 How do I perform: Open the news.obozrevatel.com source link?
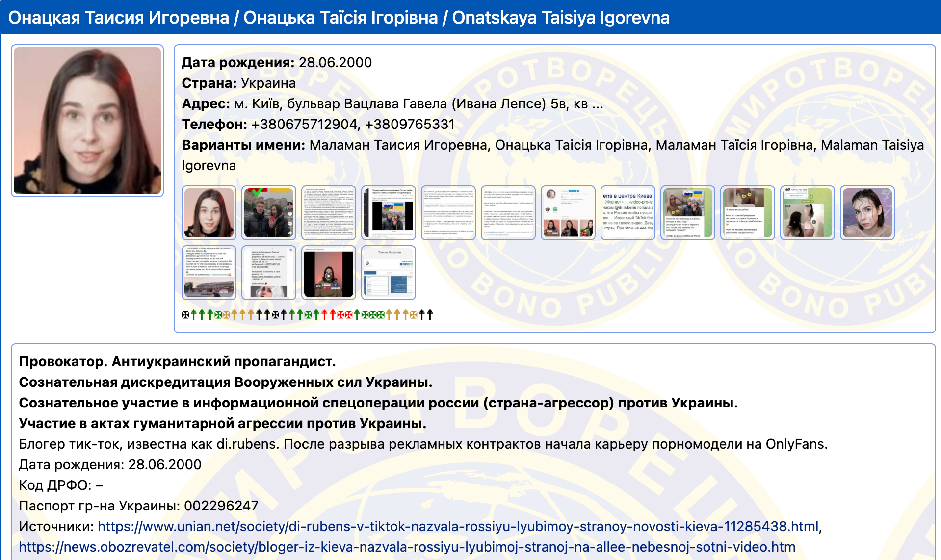click(x=407, y=547)
